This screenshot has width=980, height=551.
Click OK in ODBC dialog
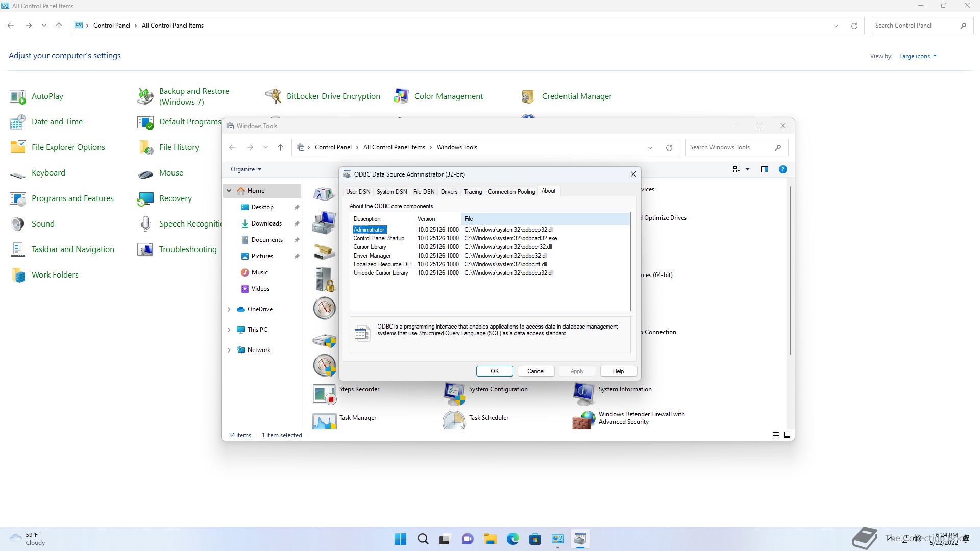(495, 371)
